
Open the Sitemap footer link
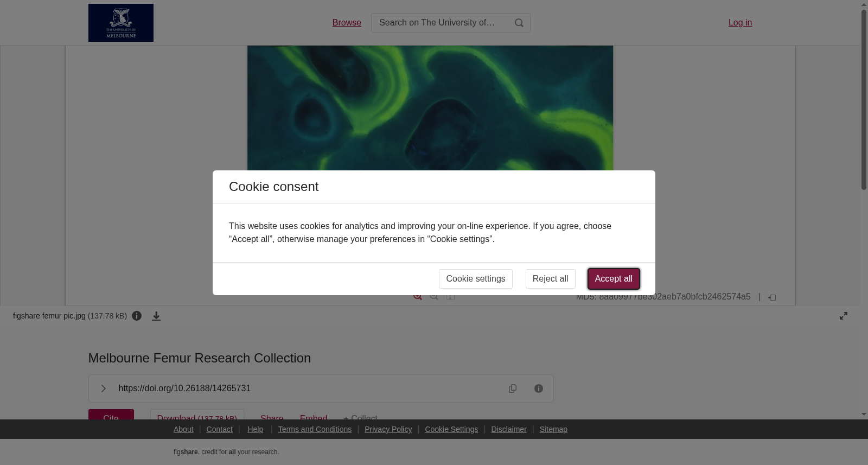[x=553, y=429]
